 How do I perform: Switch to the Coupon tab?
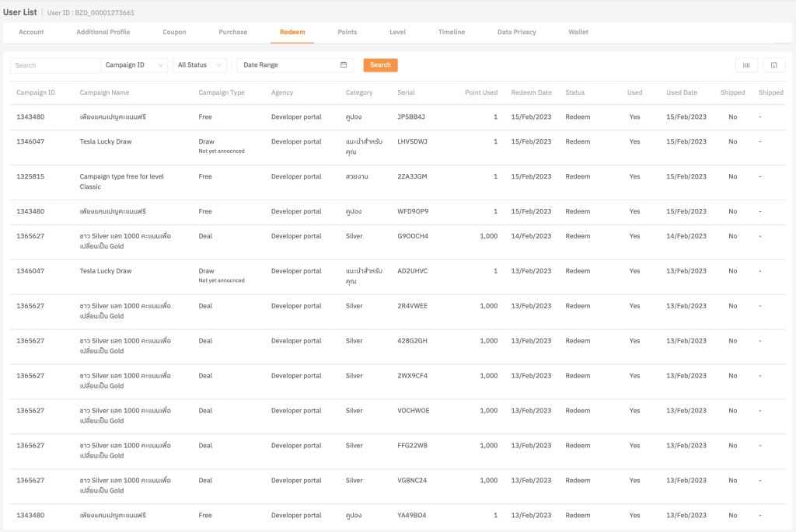173,32
